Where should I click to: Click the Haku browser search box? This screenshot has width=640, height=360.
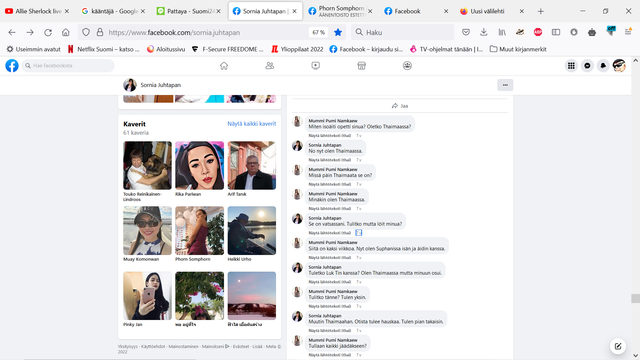(402, 32)
